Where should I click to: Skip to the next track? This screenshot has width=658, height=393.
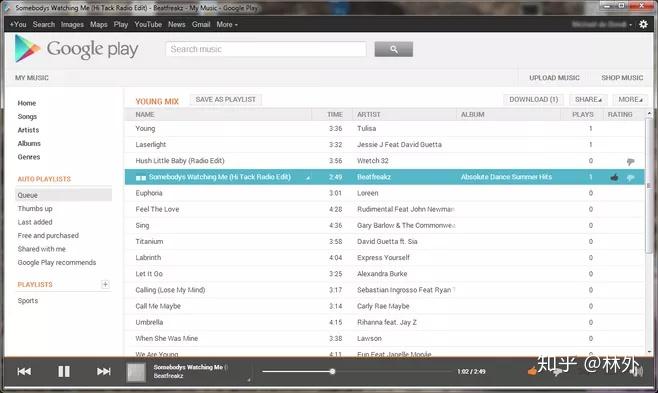click(104, 371)
